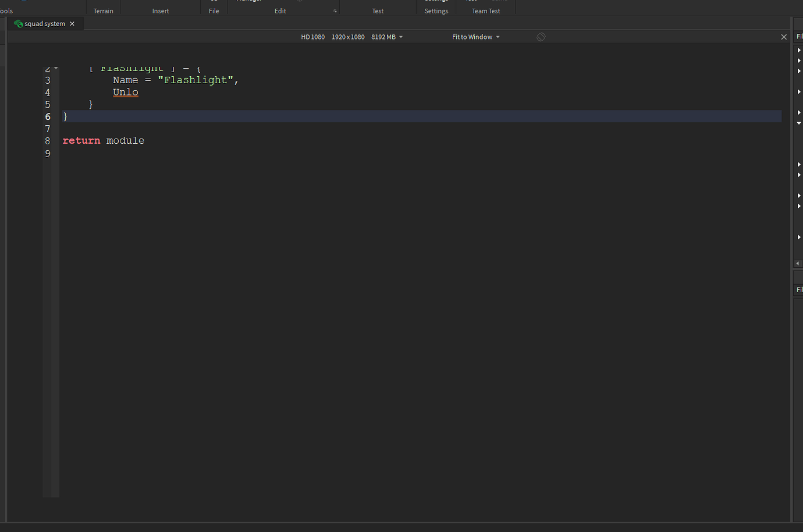Close the squad system tab
803x532 pixels.
[72, 24]
